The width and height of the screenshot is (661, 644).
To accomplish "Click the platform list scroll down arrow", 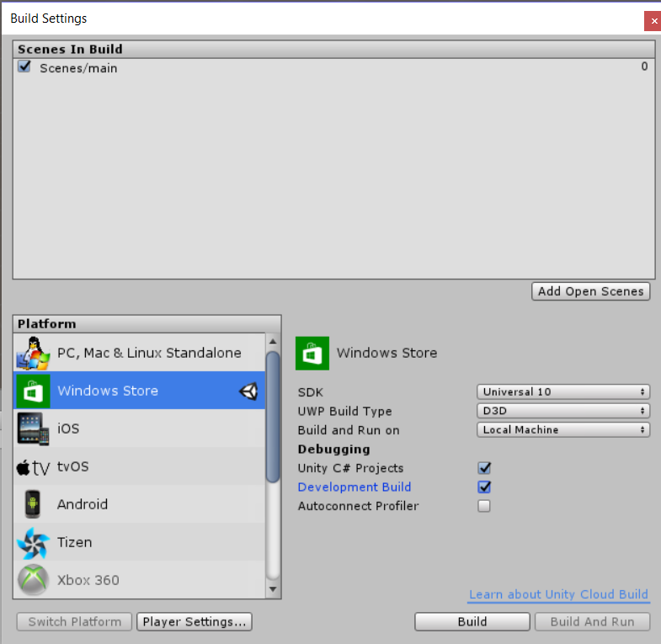I will [273, 589].
